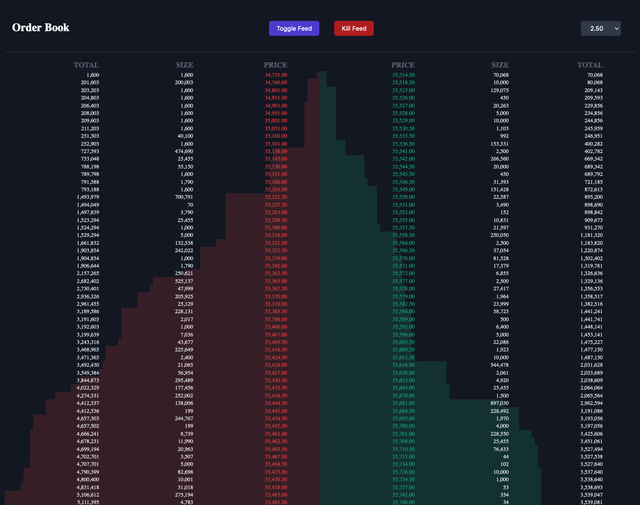Select the green price 35,536.50

[404, 144]
